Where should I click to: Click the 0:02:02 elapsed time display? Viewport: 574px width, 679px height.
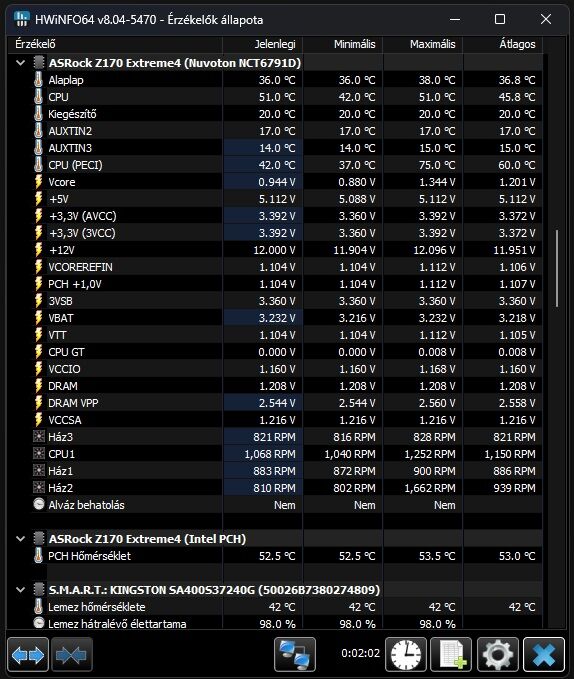click(360, 653)
